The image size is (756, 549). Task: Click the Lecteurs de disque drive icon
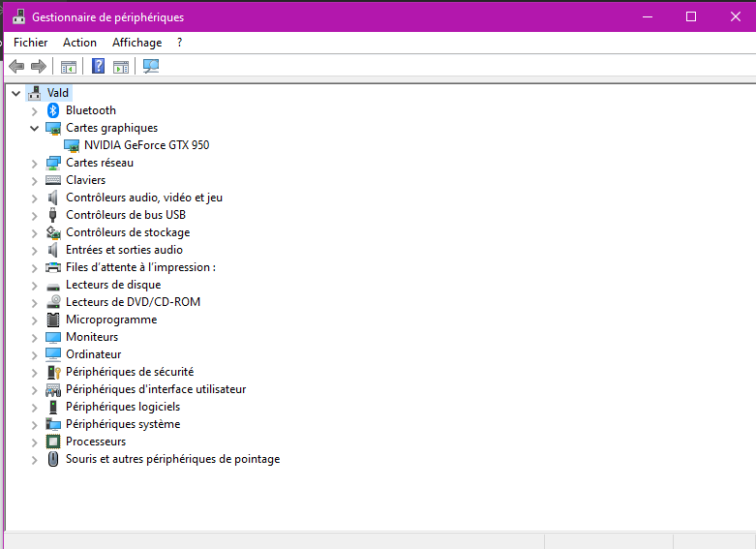[53, 287]
